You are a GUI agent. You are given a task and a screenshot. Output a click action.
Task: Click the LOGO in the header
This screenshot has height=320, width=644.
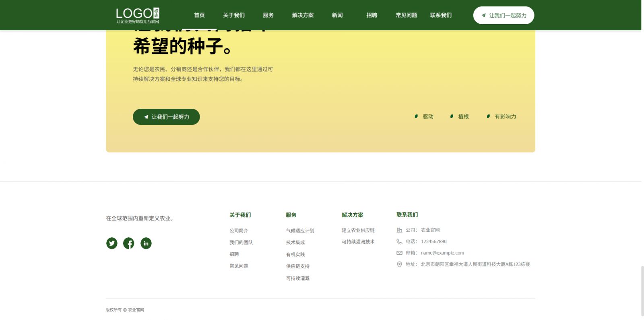138,15
